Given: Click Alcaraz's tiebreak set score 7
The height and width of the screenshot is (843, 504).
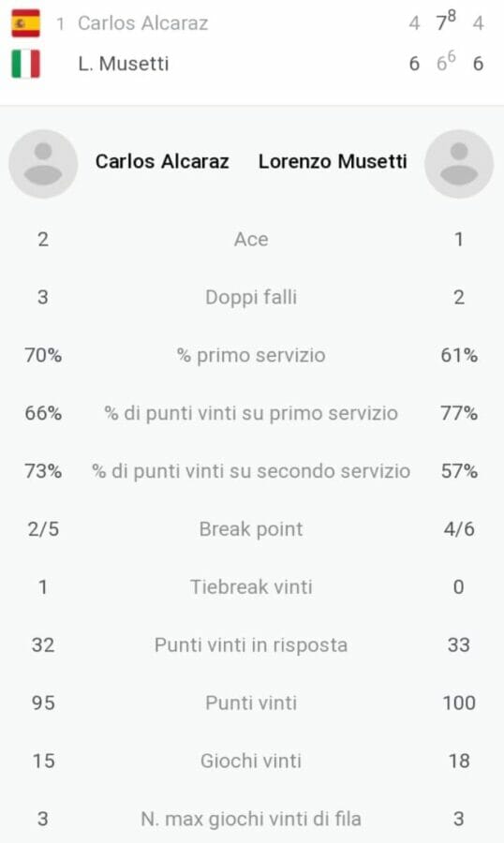Looking at the screenshot, I should coord(441,23).
